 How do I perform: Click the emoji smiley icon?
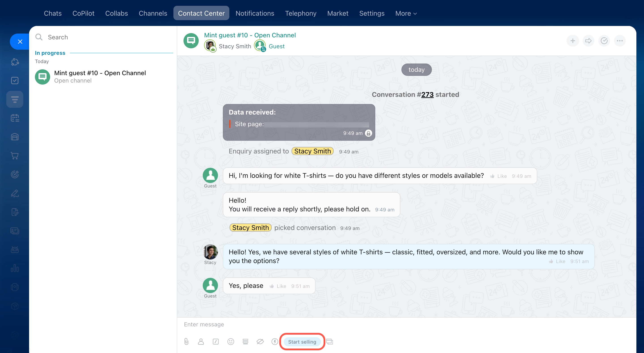tap(230, 342)
